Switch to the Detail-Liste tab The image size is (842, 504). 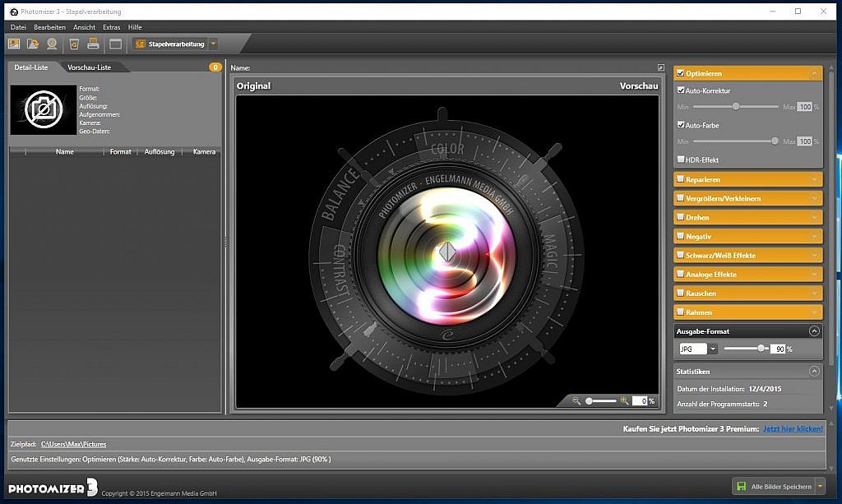click(31, 67)
